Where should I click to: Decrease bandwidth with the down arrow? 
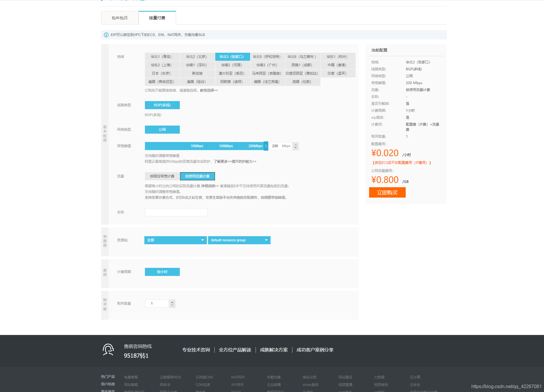click(x=295, y=148)
